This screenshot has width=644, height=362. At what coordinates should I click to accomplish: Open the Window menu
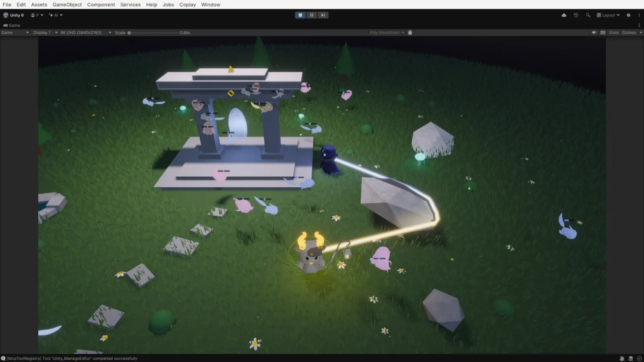pyautogui.click(x=211, y=5)
